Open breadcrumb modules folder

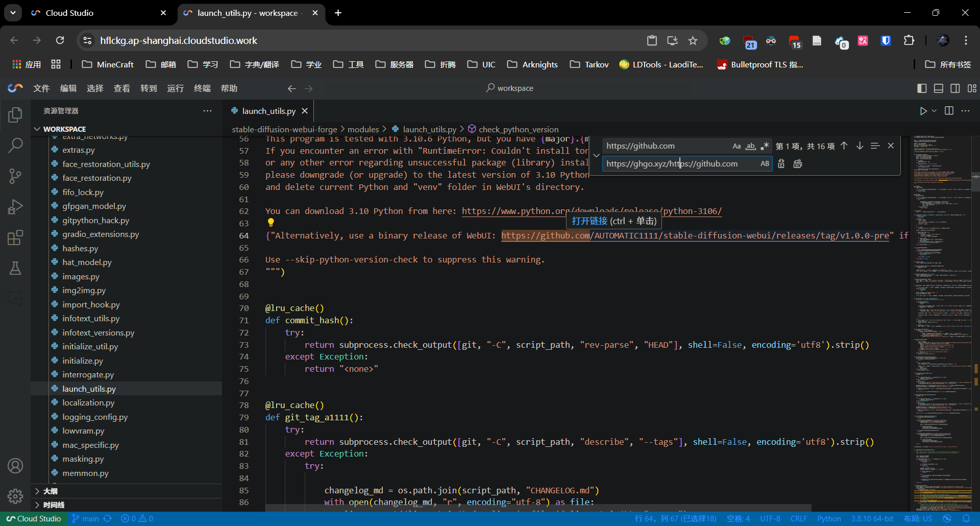click(363, 129)
